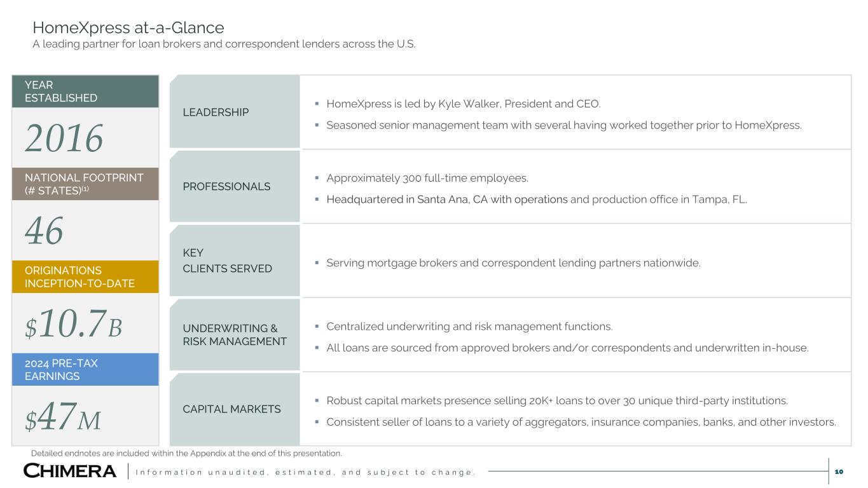Click the Key Clients Served label
868x488 pixels.
[227, 261]
